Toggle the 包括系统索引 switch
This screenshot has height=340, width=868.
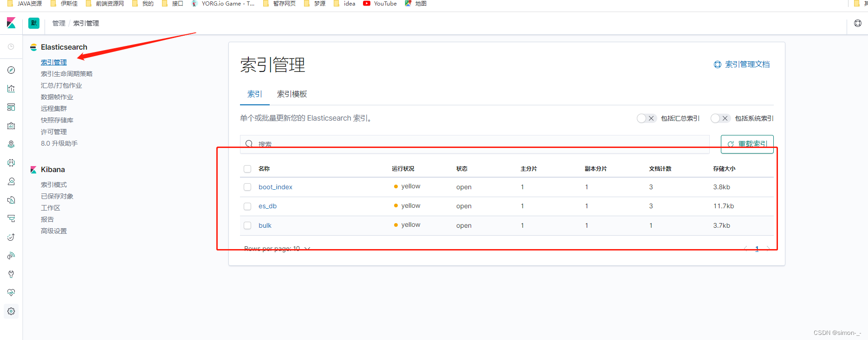[x=720, y=118]
